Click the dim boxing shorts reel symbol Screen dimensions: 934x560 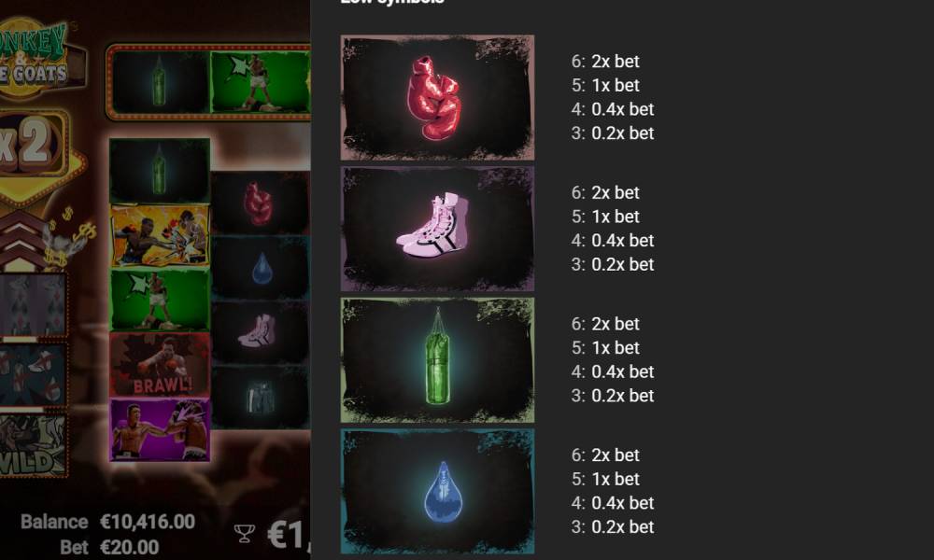[260, 397]
